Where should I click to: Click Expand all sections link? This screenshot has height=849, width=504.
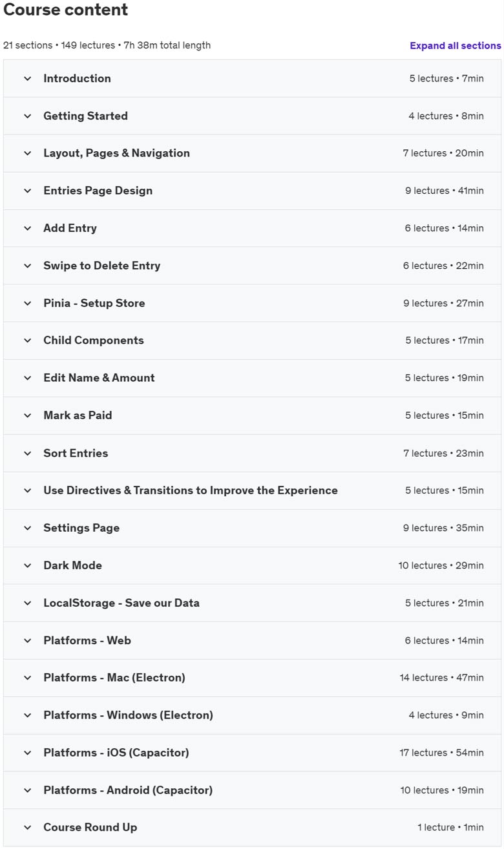tap(456, 46)
